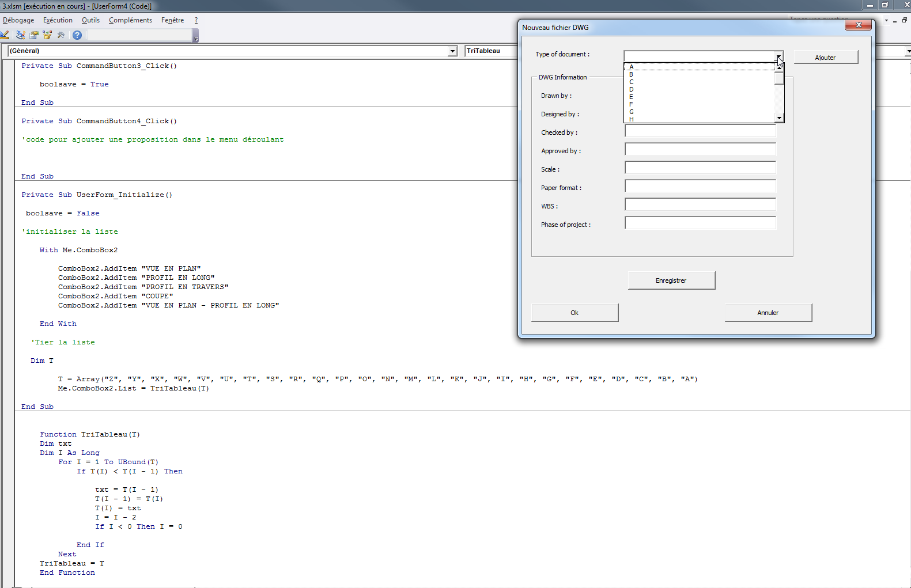The image size is (911, 588).
Task: Focus the Checked by text field
Action: pyautogui.click(x=700, y=131)
